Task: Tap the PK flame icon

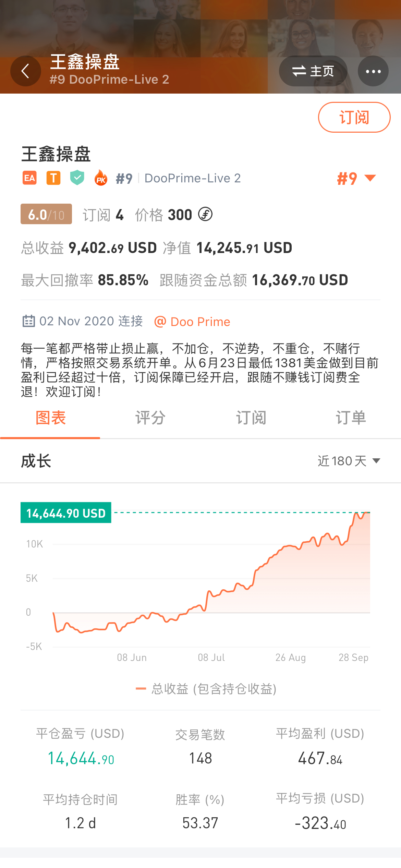Action: [x=101, y=178]
